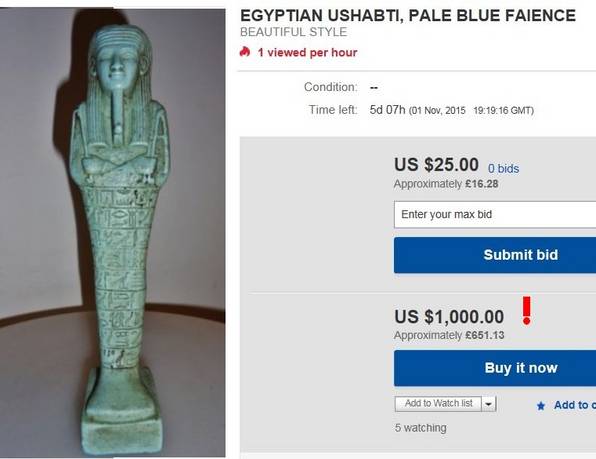Click the 1 viewed per hour text
Image resolution: width=596 pixels, height=459 pixels.
pyautogui.click(x=308, y=52)
